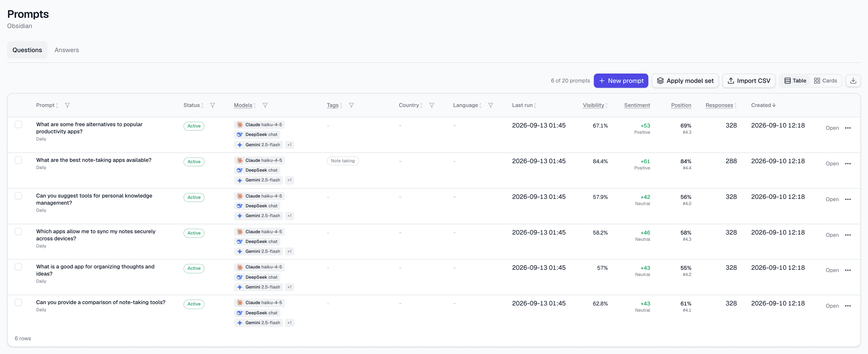Image resolution: width=868 pixels, height=354 pixels.
Task: Sort by Last run arrows
Action: tap(535, 105)
